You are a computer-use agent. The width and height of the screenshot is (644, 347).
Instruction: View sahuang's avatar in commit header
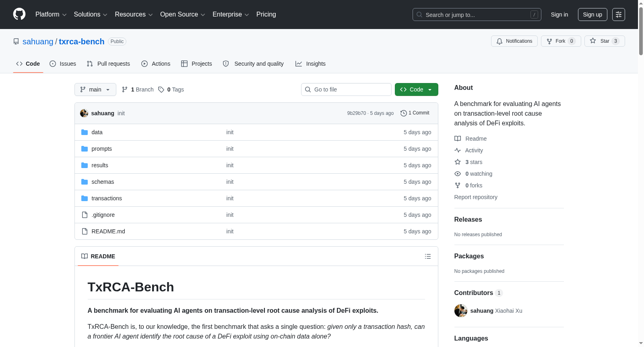coord(84,113)
